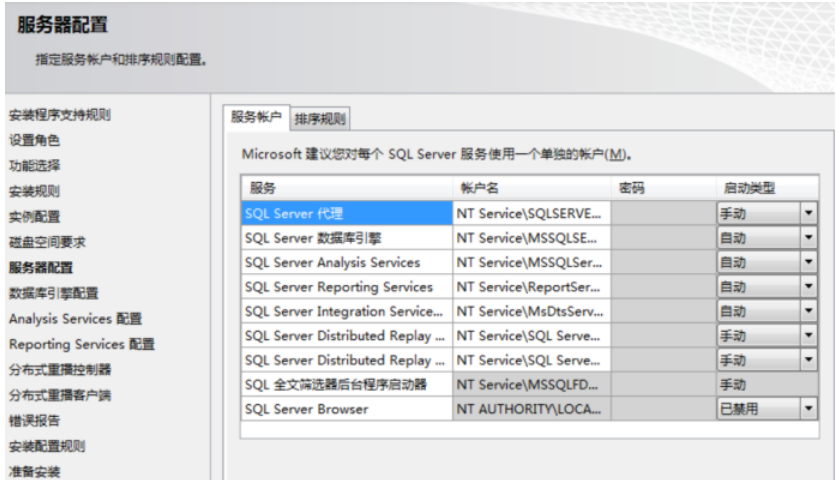
Task: Click the 启动类型 column header
Action: pyautogui.click(x=767, y=188)
